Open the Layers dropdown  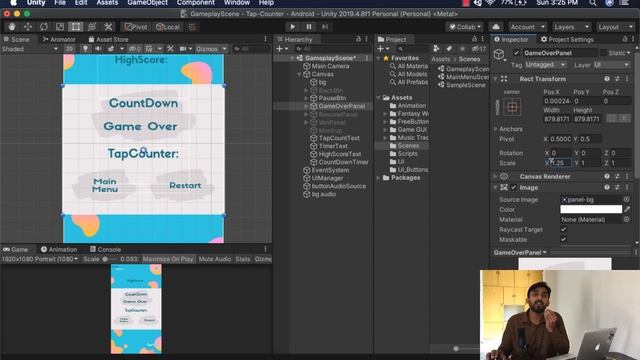(x=571, y=27)
